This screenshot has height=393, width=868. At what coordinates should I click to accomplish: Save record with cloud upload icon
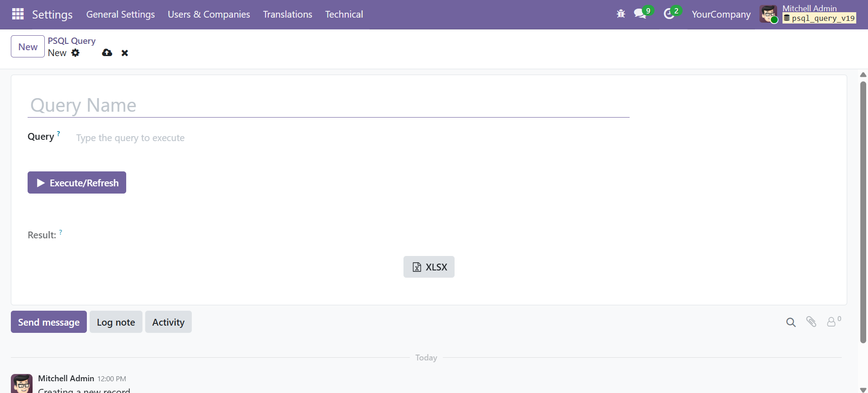point(107,53)
